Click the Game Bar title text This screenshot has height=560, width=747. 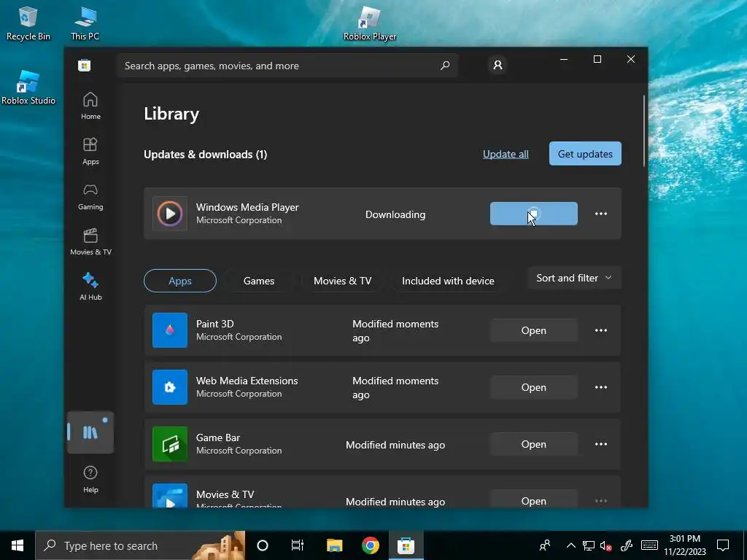click(217, 437)
